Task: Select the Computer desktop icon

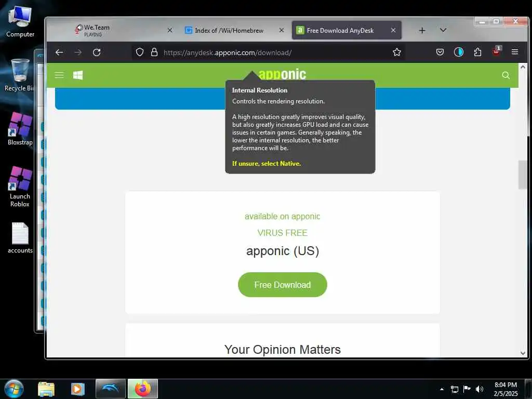Action: 20,22
